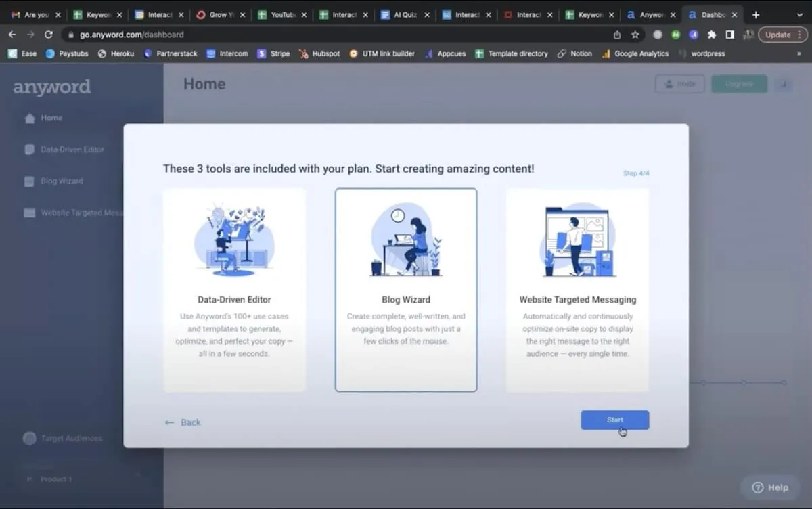The width and height of the screenshot is (812, 509).
Task: Click the Help chat bubble
Action: click(769, 487)
